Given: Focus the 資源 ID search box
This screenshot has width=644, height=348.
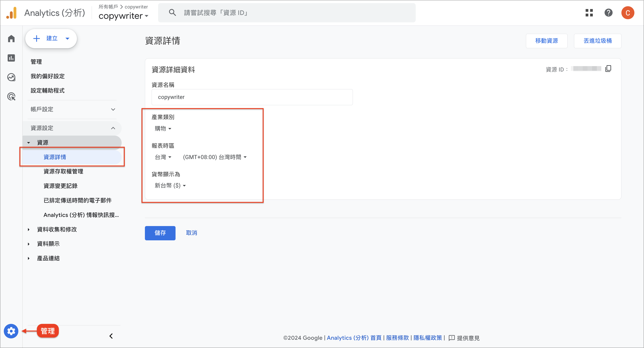Looking at the screenshot, I should coord(287,13).
